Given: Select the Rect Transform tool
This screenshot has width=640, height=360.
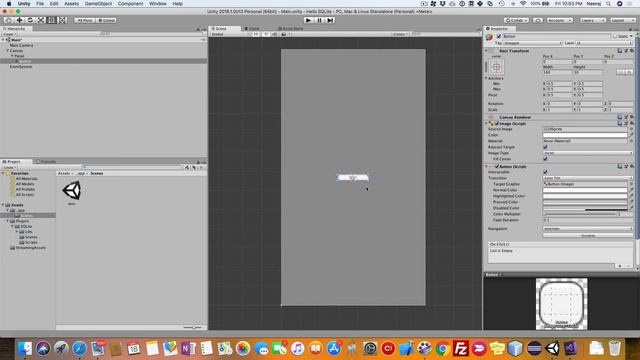Looking at the screenshot, I should tap(51, 20).
